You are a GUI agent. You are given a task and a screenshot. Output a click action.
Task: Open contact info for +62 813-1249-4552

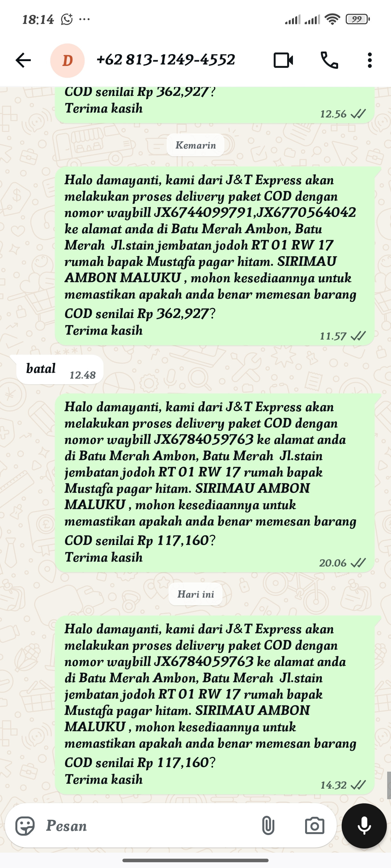click(166, 60)
